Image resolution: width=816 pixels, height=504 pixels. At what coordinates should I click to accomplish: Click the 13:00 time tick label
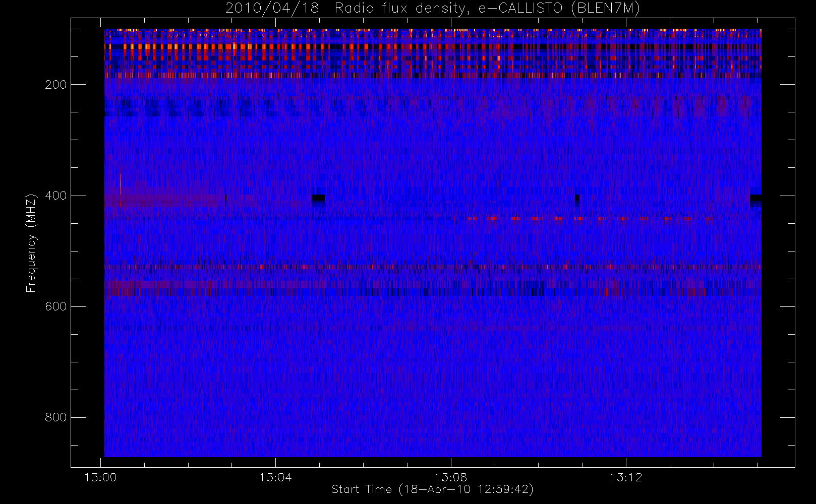[100, 477]
